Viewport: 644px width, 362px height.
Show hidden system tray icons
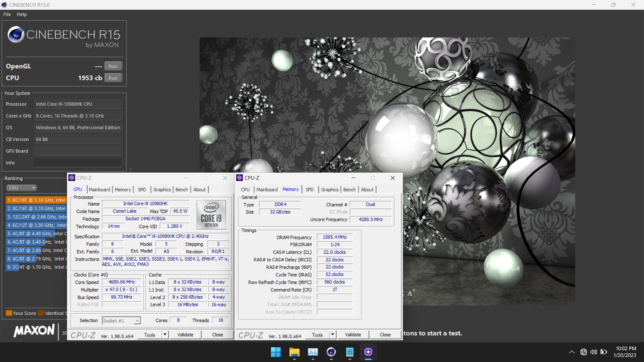click(572, 352)
